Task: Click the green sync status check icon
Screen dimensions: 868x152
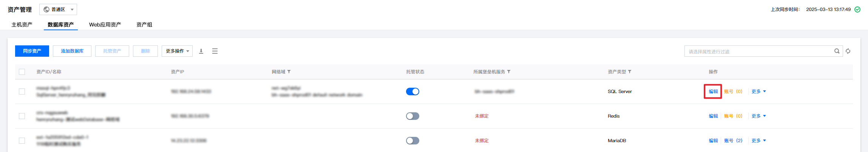Action: tap(857, 9)
